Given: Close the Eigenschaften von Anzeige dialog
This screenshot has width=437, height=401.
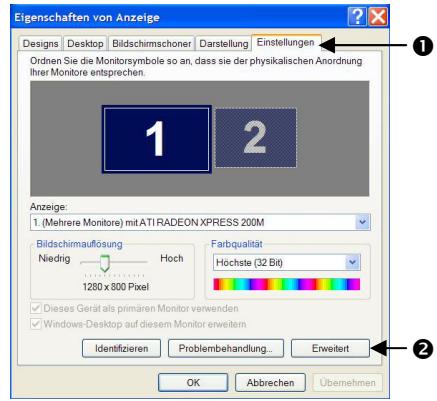Looking at the screenshot, I should coord(378,16).
